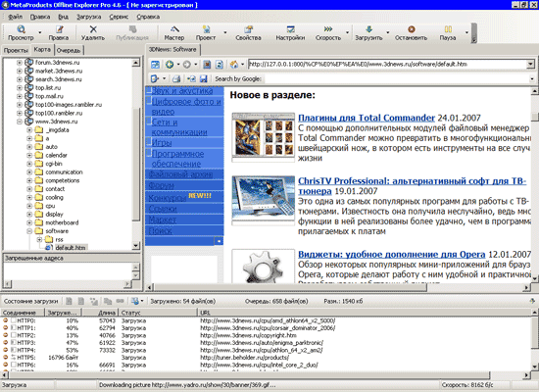Expand the motherboard folder node

pos(29,222)
